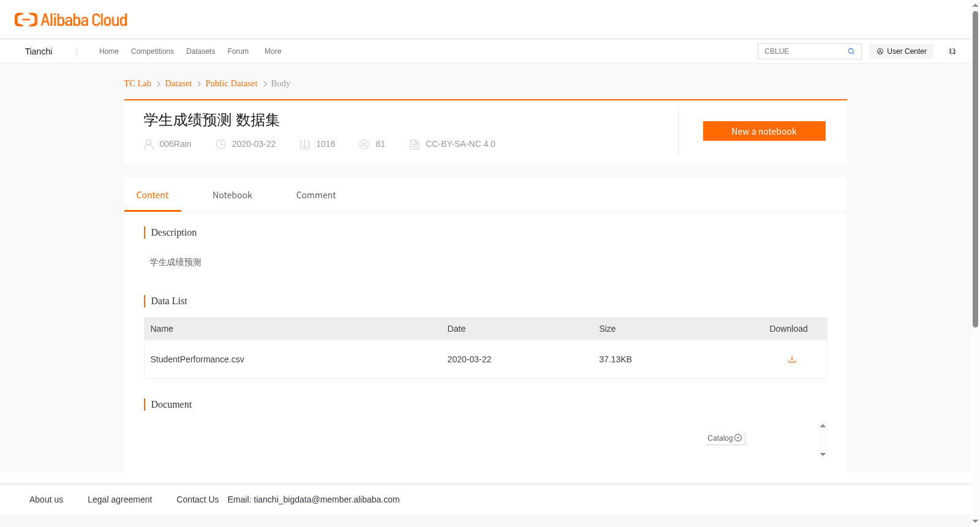Image resolution: width=980 pixels, height=527 pixels.
Task: Click the download count icon beside 1016
Action: point(304,144)
